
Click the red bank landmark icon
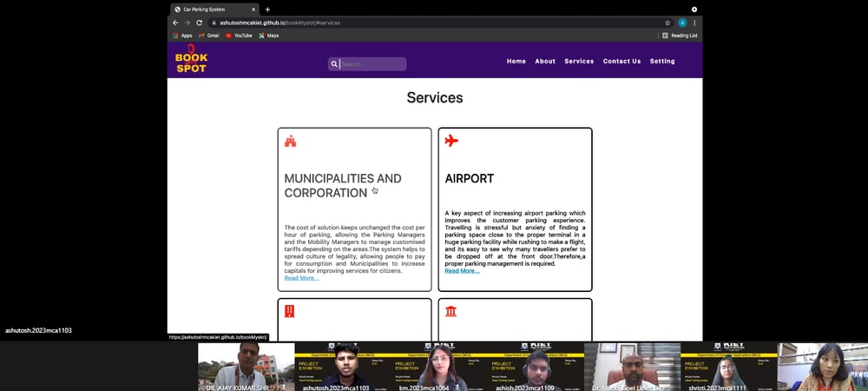tap(450, 311)
